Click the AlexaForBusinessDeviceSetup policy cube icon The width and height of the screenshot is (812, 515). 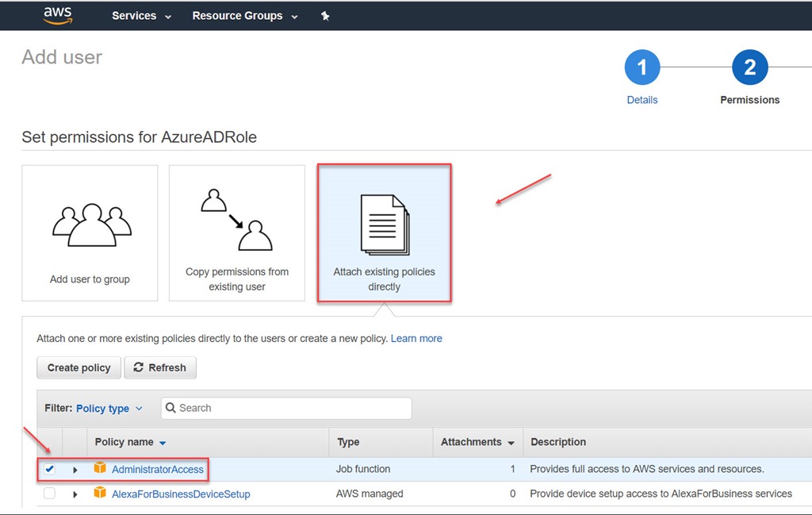(99, 493)
